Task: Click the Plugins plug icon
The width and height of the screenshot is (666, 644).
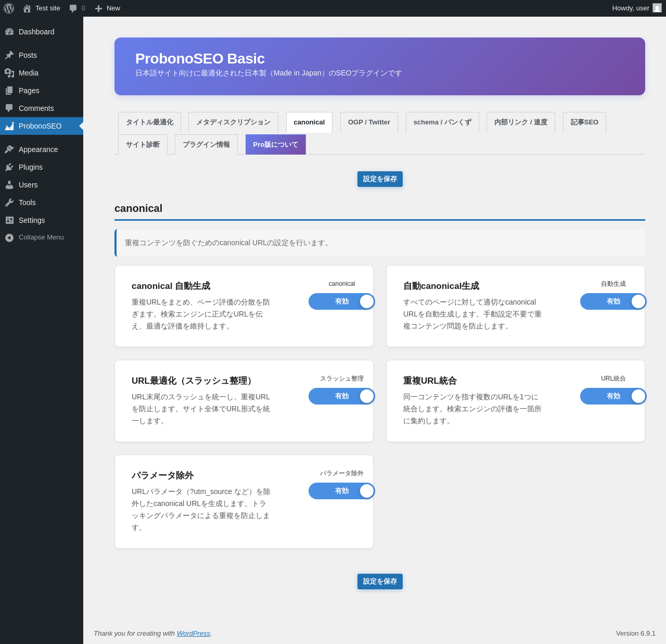Action: (x=9, y=167)
